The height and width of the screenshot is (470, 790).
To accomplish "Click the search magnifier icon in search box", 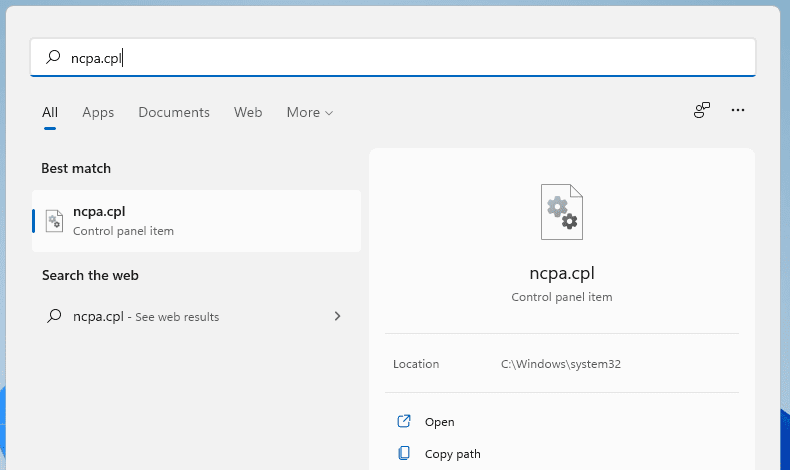I will [x=53, y=57].
